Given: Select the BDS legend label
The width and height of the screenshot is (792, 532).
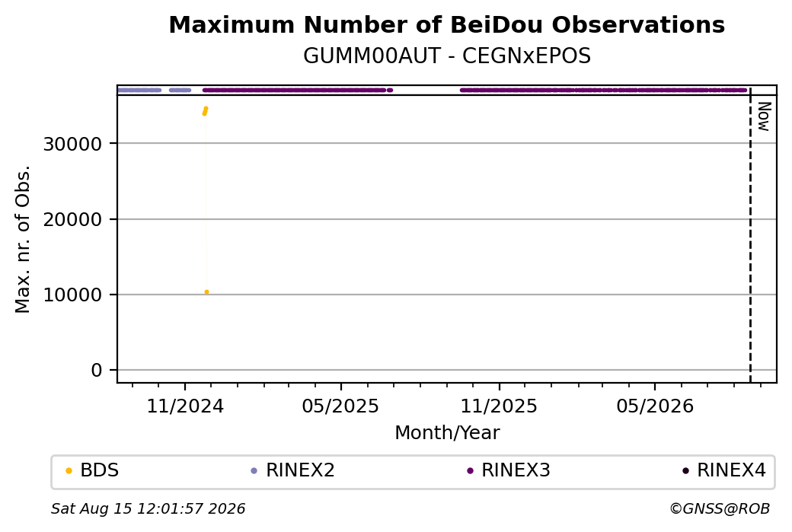Looking at the screenshot, I should (x=100, y=470).
